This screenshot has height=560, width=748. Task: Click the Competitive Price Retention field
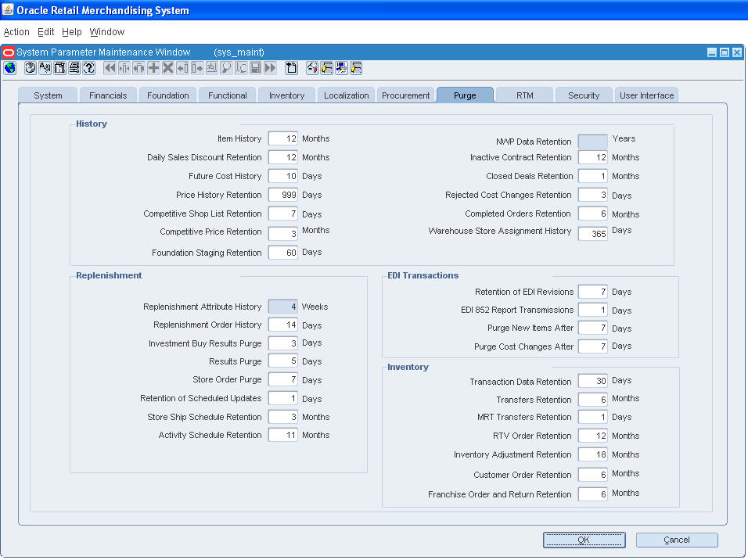[x=283, y=234]
